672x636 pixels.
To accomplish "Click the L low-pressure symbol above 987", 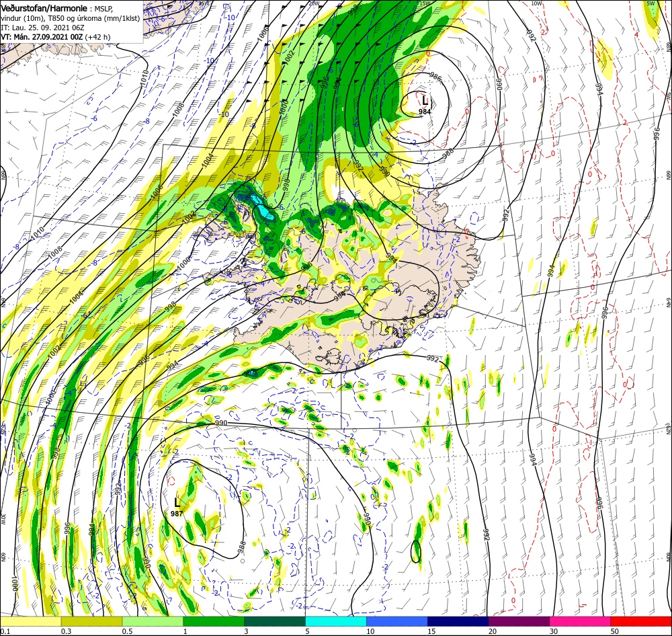I will [x=177, y=502].
